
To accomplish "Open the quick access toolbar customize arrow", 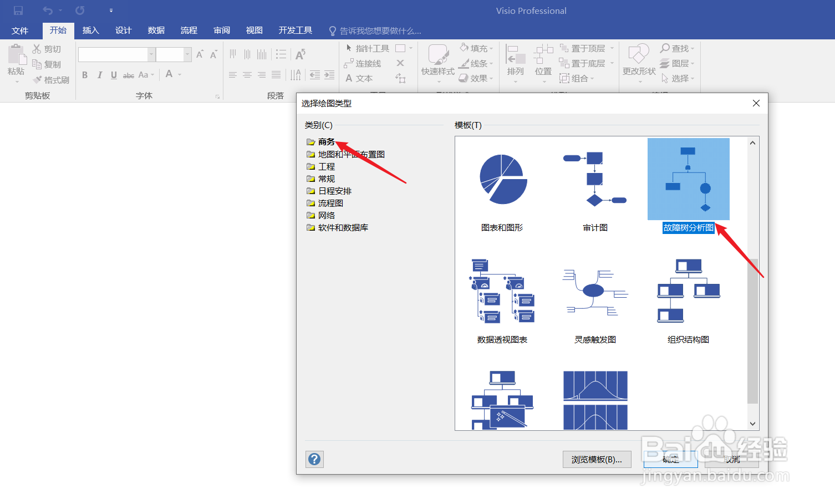I will [x=111, y=11].
